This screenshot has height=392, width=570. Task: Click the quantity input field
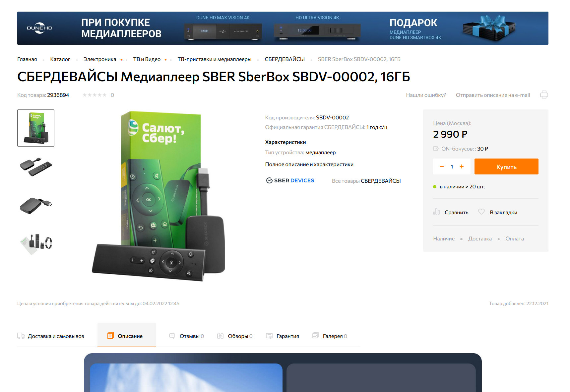452,166
